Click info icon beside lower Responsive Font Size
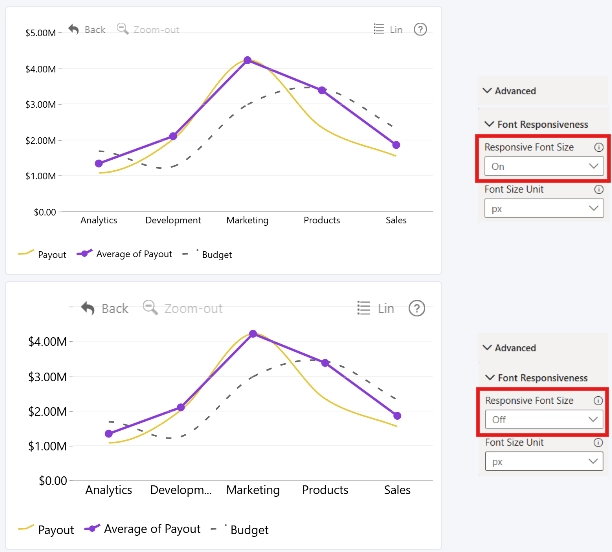The image size is (612, 552). click(x=598, y=401)
